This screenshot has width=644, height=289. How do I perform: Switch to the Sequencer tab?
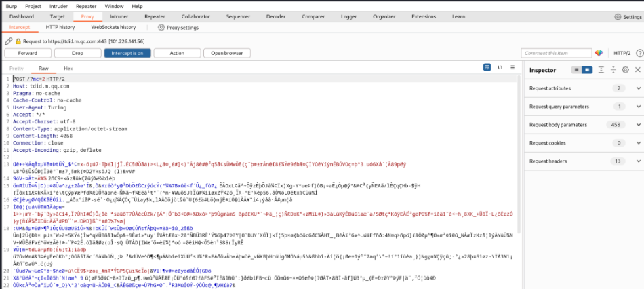(238, 17)
